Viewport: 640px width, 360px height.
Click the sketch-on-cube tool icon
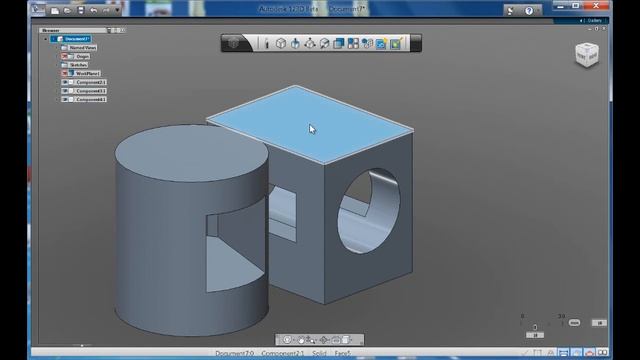coord(324,43)
